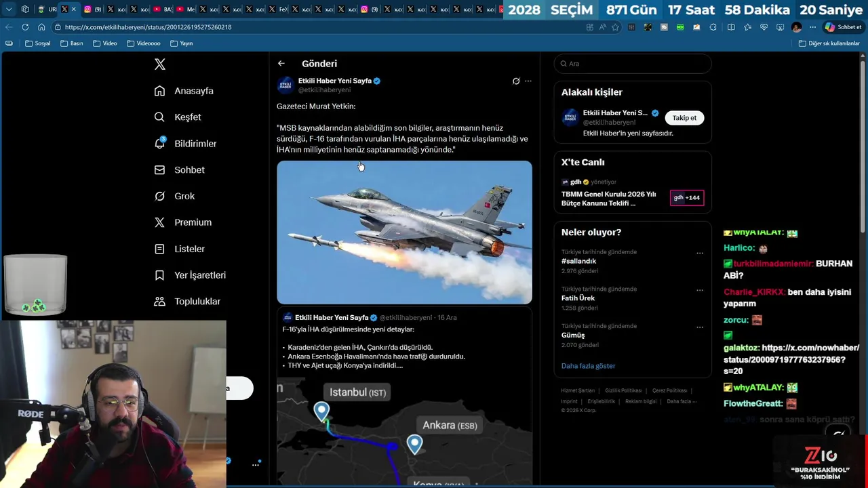
Task: Click the browser profile avatar
Action: (x=796, y=27)
